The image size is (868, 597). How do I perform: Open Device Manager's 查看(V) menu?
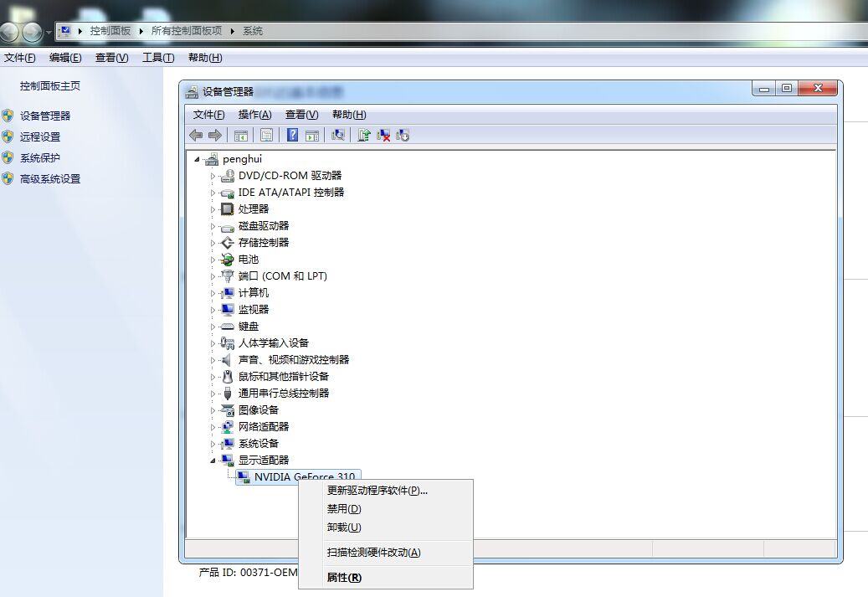coord(301,115)
